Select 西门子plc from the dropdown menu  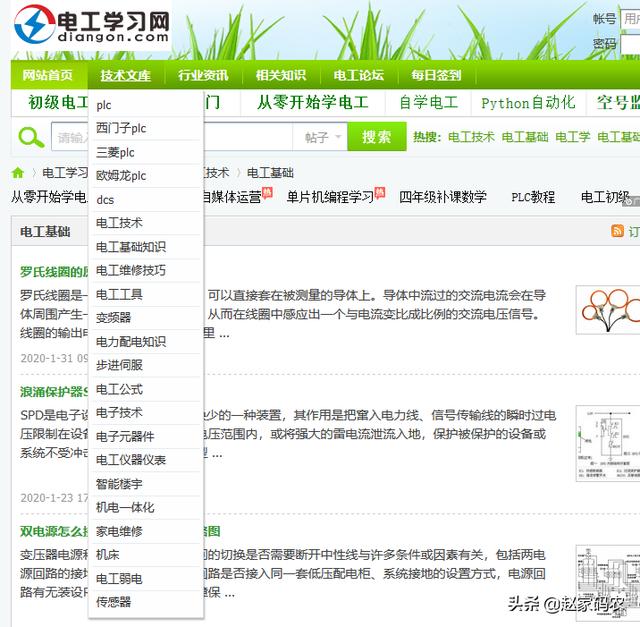(146, 129)
